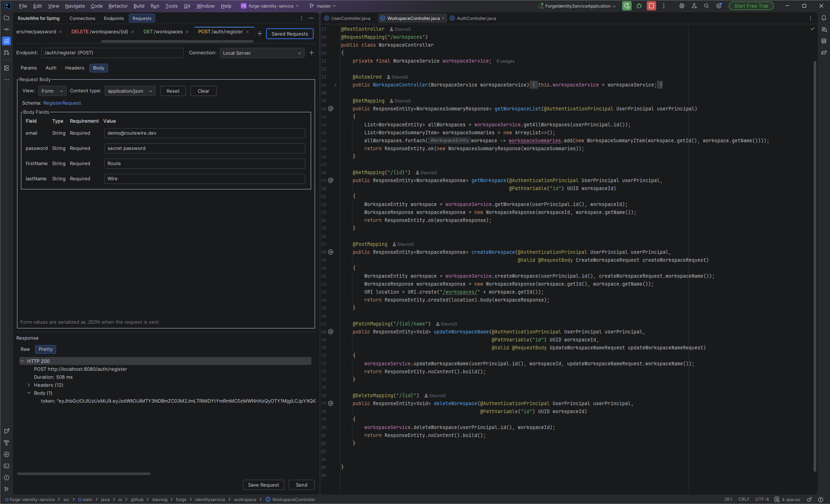Switch to the Endpoints tab

tap(114, 18)
